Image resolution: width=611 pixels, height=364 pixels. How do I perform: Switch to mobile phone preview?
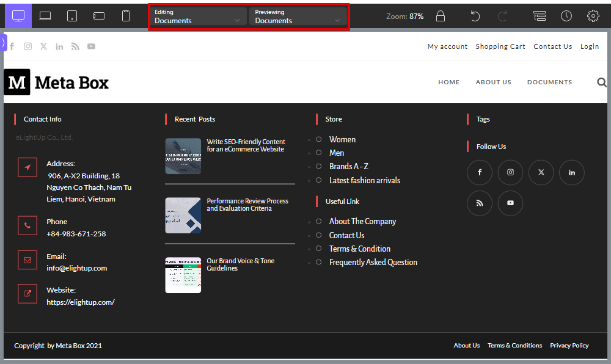(126, 15)
